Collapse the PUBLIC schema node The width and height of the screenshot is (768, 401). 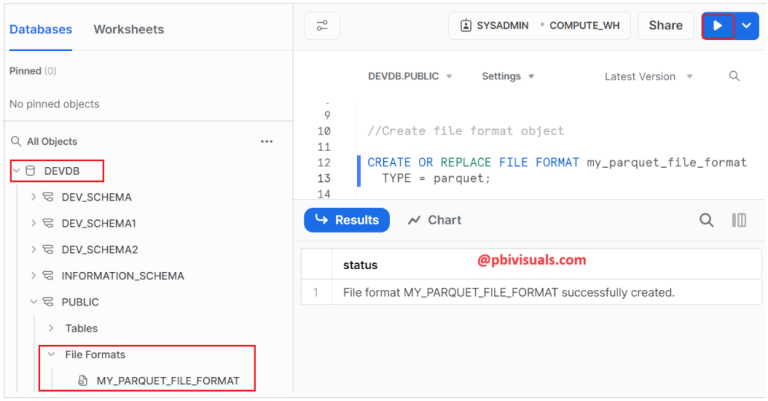(x=33, y=302)
